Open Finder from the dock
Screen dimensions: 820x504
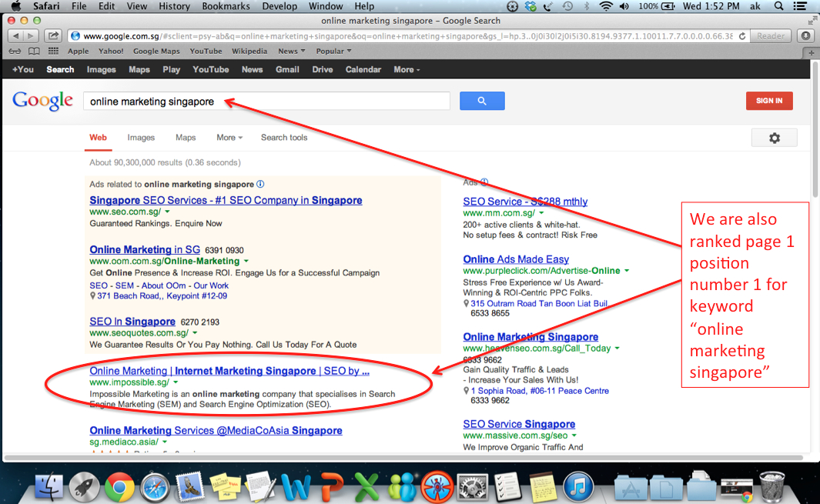click(49, 487)
